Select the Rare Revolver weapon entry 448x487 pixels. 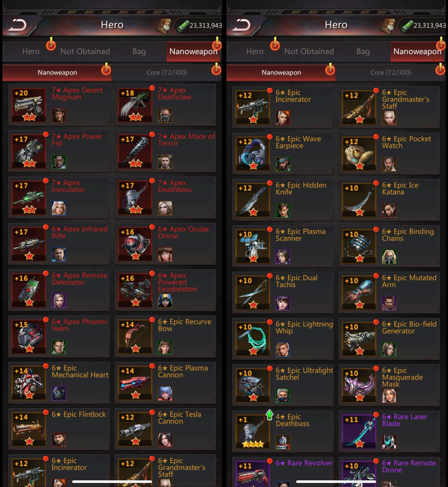[283, 472]
